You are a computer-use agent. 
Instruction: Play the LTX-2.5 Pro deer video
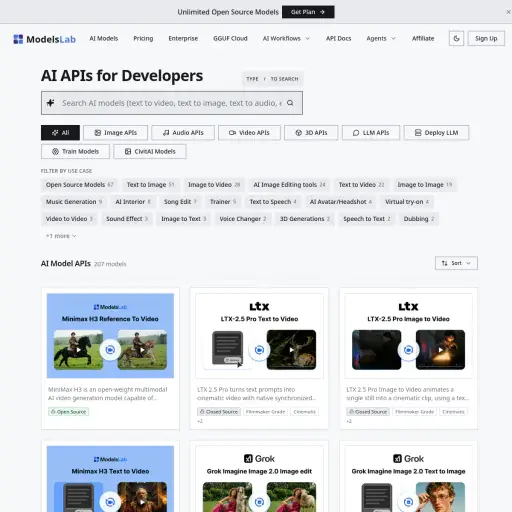pos(291,350)
